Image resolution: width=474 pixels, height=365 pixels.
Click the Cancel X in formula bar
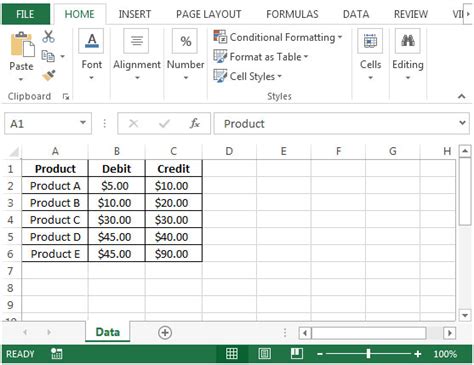(133, 124)
